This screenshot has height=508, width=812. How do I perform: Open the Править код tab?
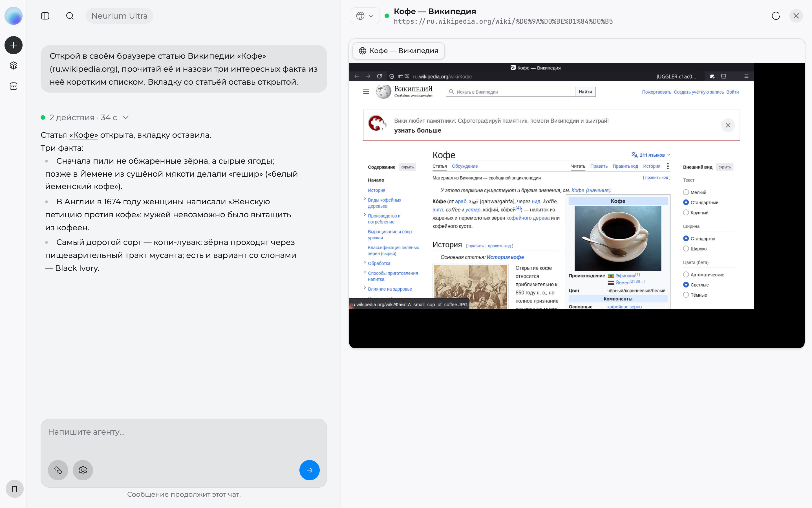[625, 166]
